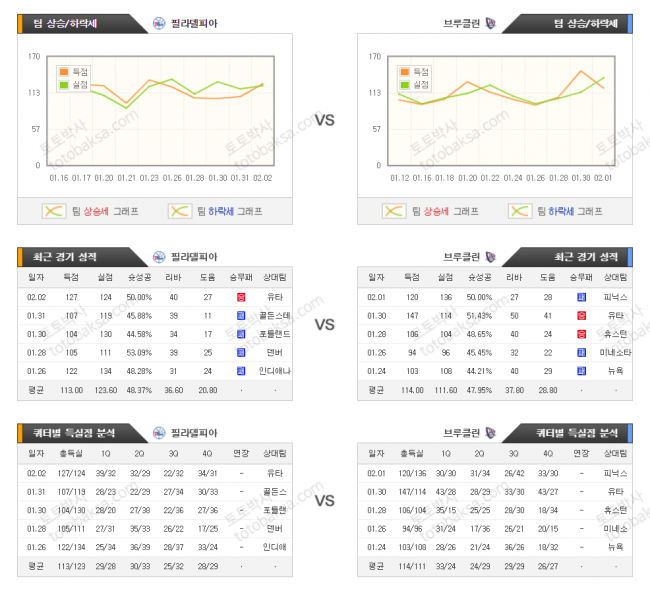
Task: Click the 팀 하락세 그래프 label under Brooklyn's chart
Action: pyautogui.click(x=568, y=211)
